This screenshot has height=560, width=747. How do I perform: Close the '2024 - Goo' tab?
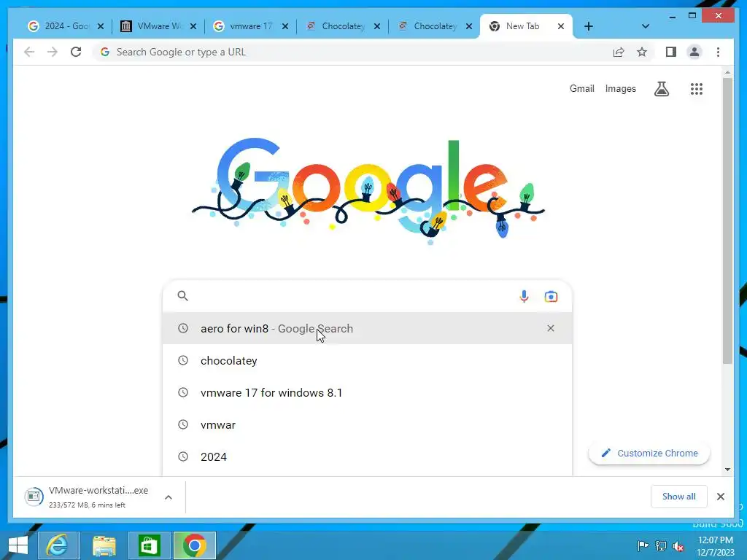click(x=101, y=26)
